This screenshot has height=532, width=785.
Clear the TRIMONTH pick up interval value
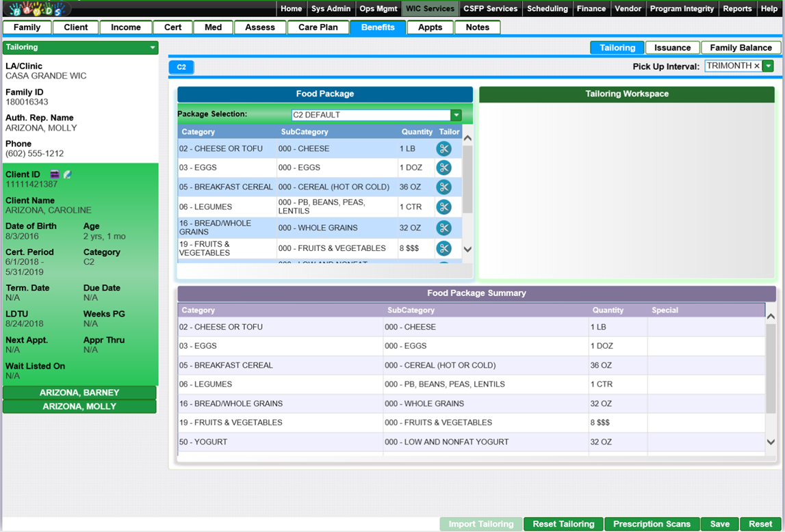[757, 66]
